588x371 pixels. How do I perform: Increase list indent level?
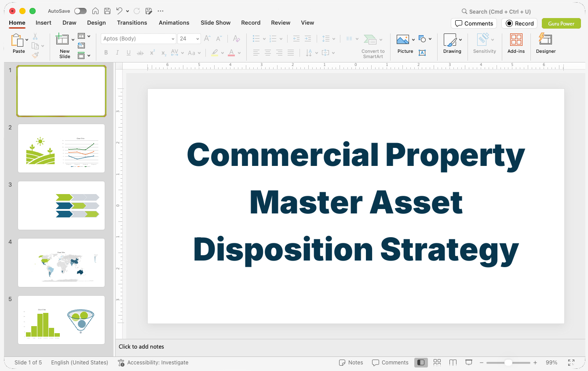(x=308, y=39)
